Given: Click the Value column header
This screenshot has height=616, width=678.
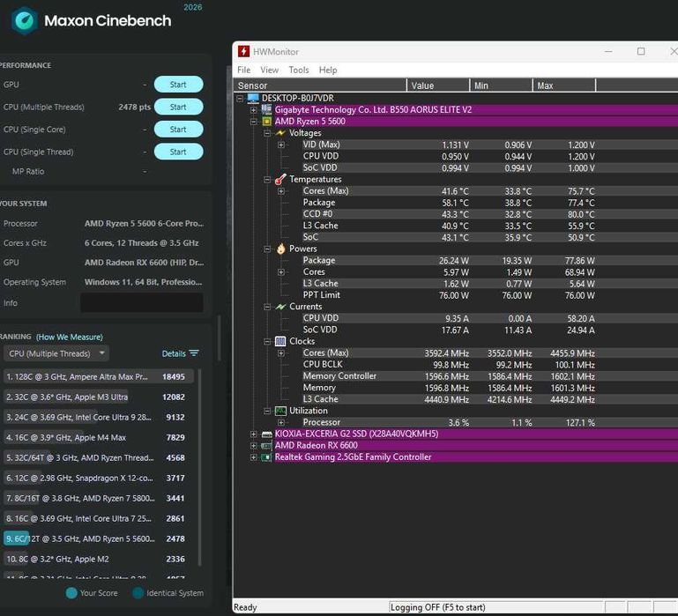Looking at the screenshot, I should (x=438, y=85).
